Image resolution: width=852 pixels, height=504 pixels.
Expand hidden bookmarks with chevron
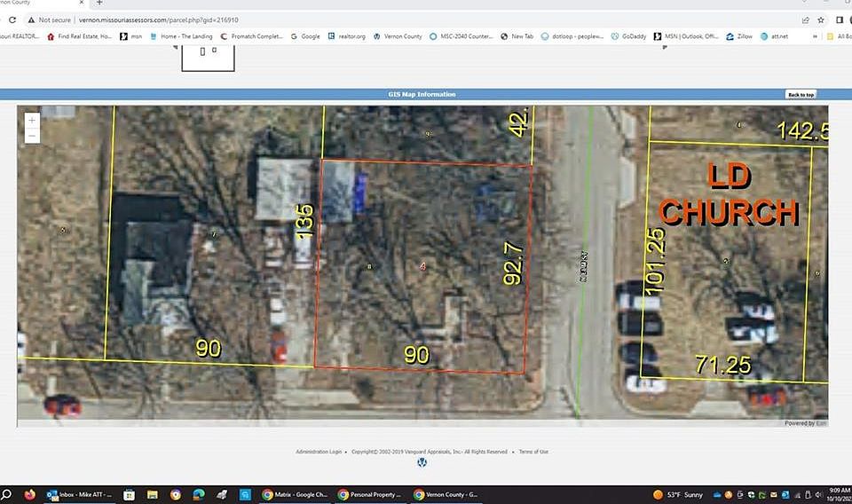[x=815, y=36]
